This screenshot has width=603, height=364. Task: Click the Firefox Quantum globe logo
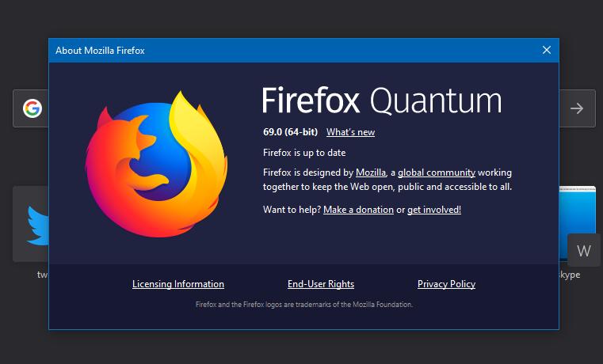[x=156, y=165]
